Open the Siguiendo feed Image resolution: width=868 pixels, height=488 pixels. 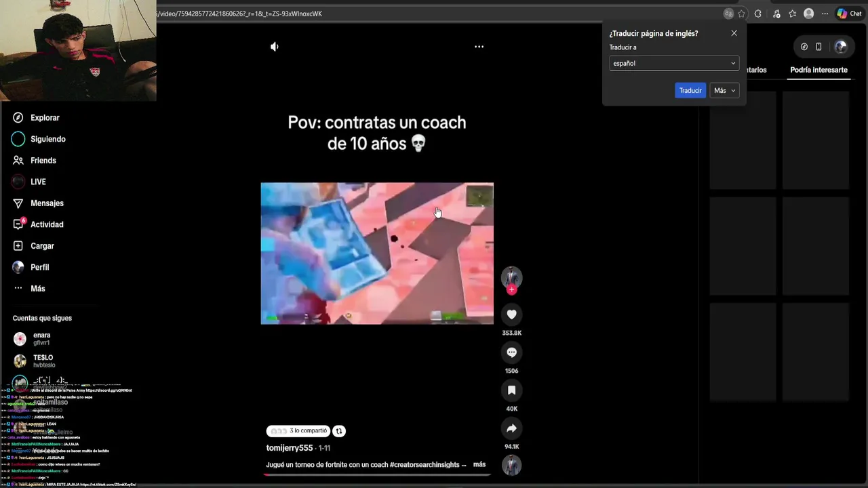47,139
